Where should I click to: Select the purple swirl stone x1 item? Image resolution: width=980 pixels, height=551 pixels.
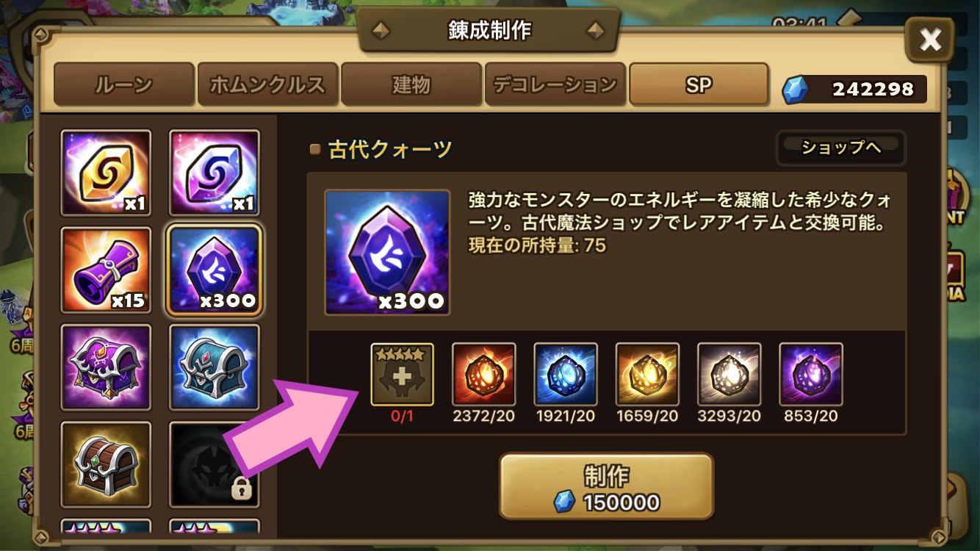(x=215, y=173)
